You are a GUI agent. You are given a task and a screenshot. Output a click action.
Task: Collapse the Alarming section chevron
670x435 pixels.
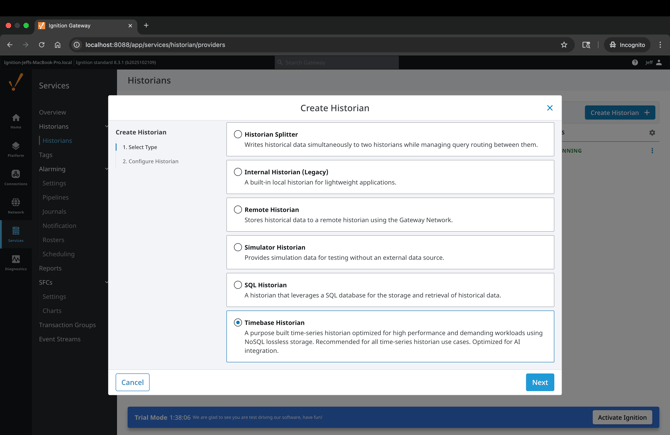tap(106, 169)
